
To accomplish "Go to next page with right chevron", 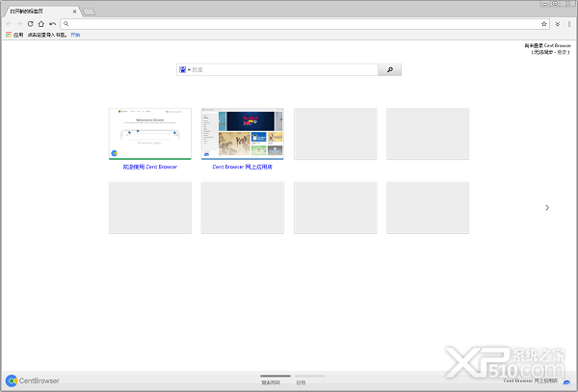I will [x=547, y=208].
